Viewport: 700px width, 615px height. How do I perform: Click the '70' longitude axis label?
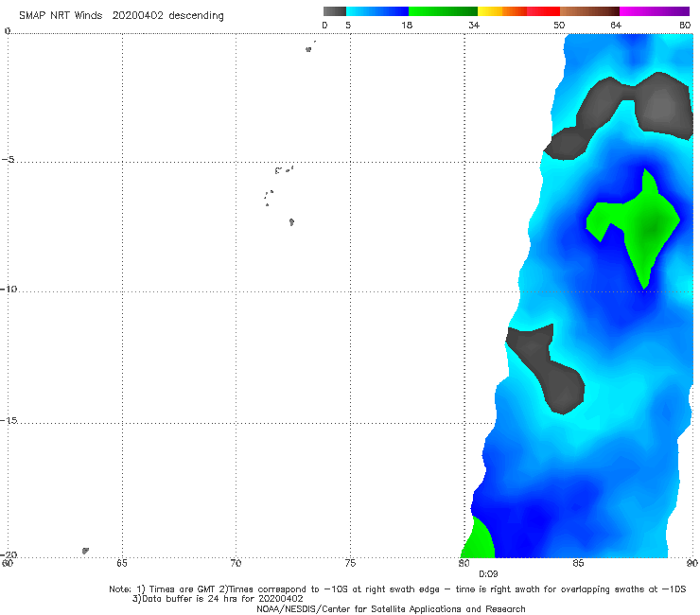(236, 563)
